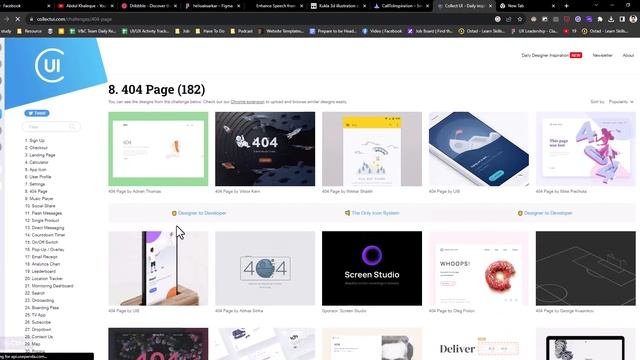This screenshot has height=360, width=640.
Task: Open the Job Board bookmark
Action: [431, 31]
